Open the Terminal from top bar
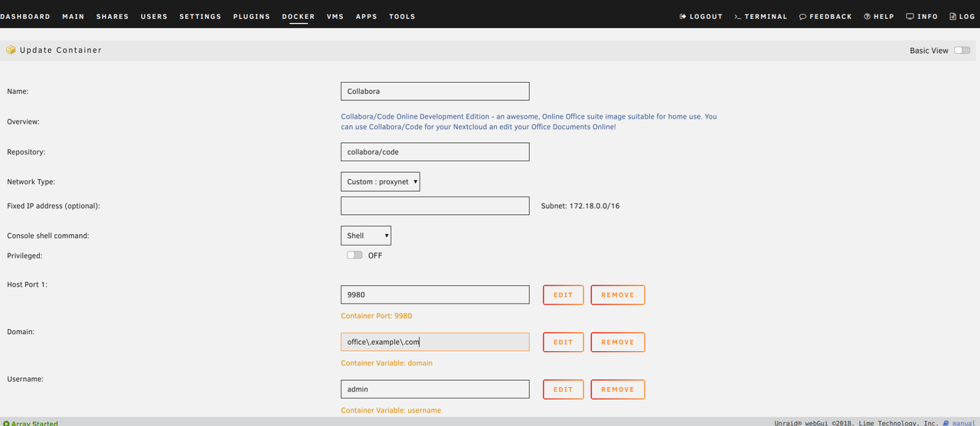 [760, 16]
